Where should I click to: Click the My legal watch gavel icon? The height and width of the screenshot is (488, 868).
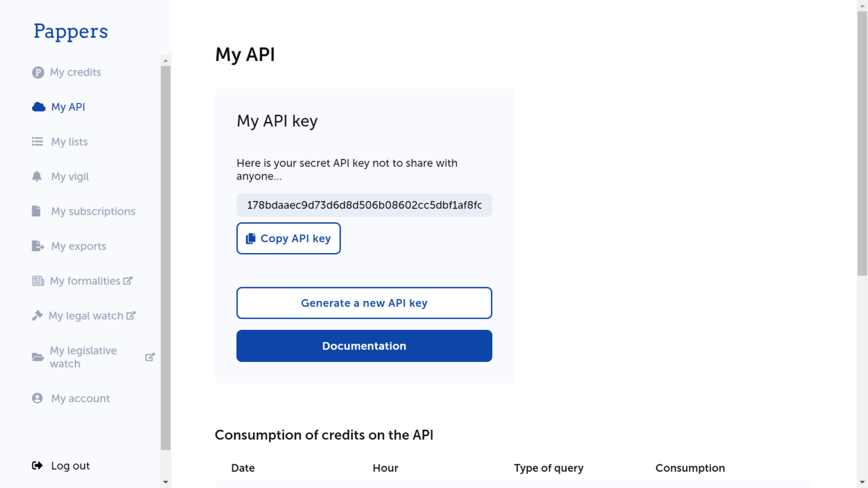[37, 316]
